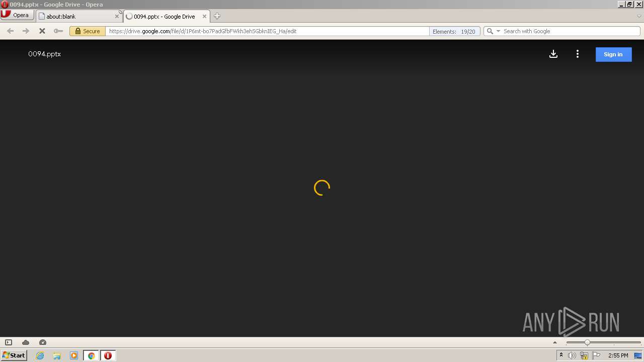644x362 pixels.
Task: Go back to previous page
Action: tap(10, 31)
